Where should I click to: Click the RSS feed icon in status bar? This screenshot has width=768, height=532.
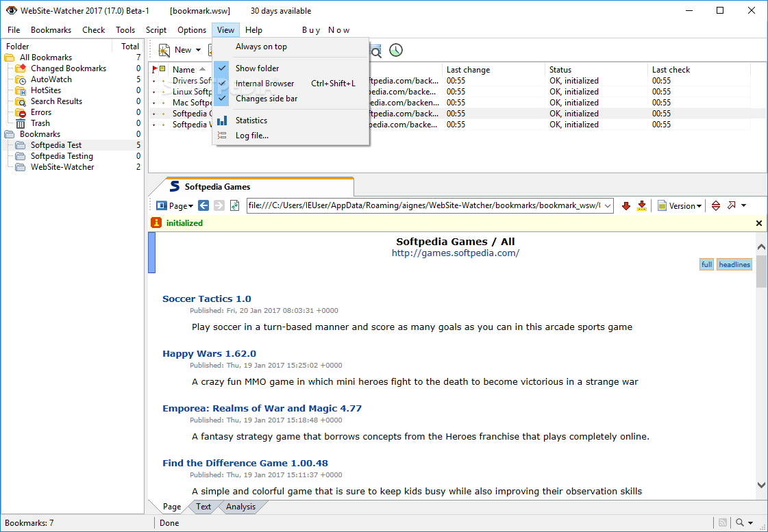723,522
